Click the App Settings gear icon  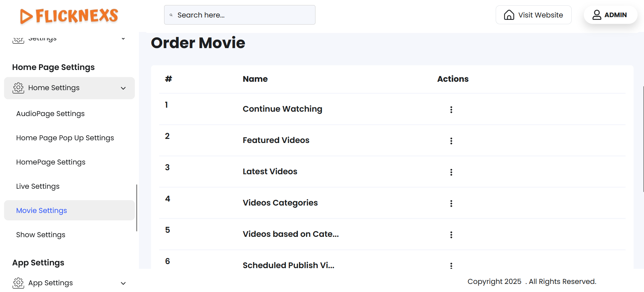click(18, 283)
